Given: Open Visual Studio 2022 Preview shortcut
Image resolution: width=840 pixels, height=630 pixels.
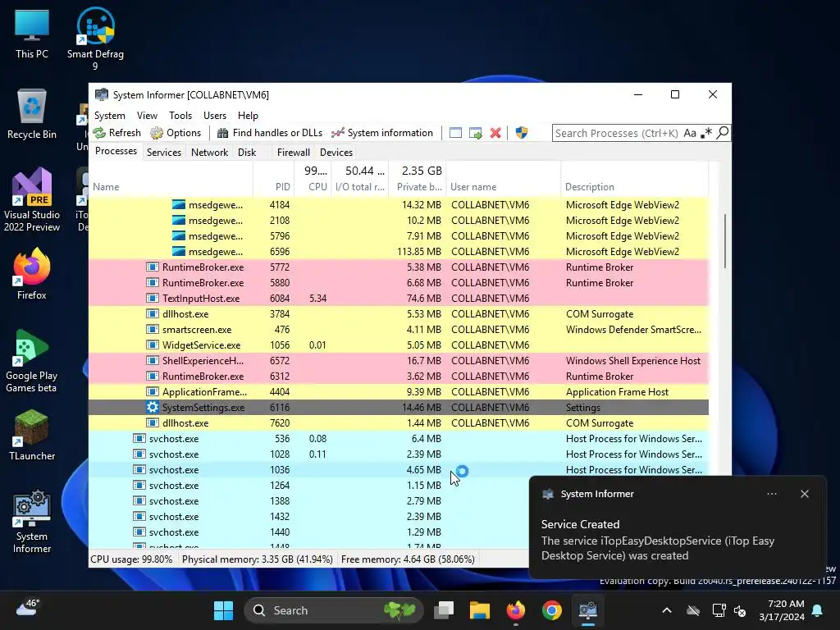Looking at the screenshot, I should (x=32, y=200).
